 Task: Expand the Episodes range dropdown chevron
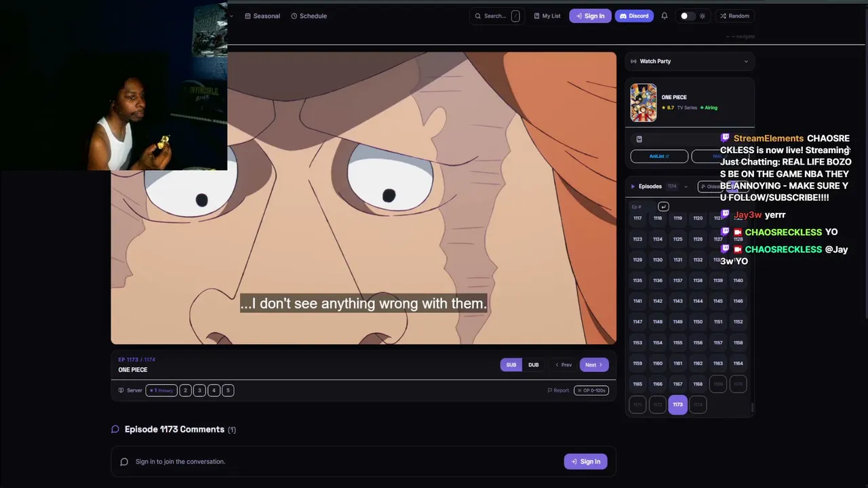pos(686,186)
